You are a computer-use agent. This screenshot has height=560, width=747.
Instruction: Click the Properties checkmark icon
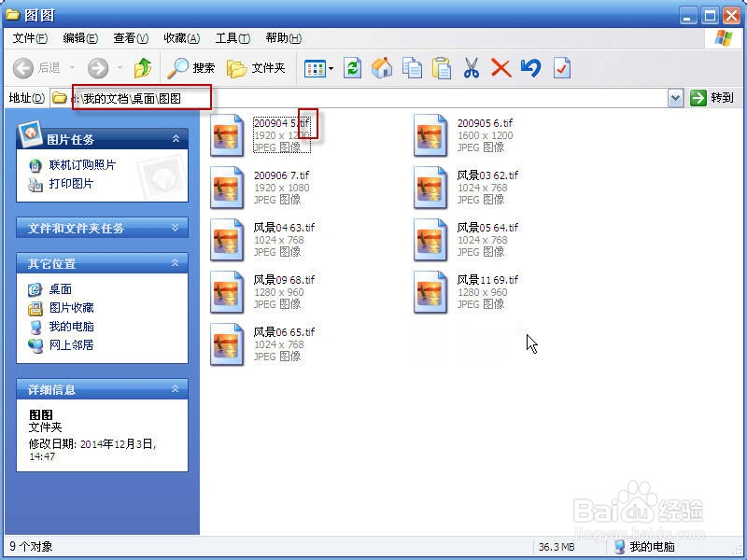point(562,67)
